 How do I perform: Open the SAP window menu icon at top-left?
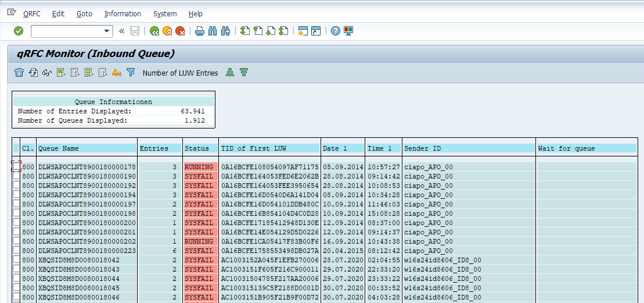[x=12, y=13]
